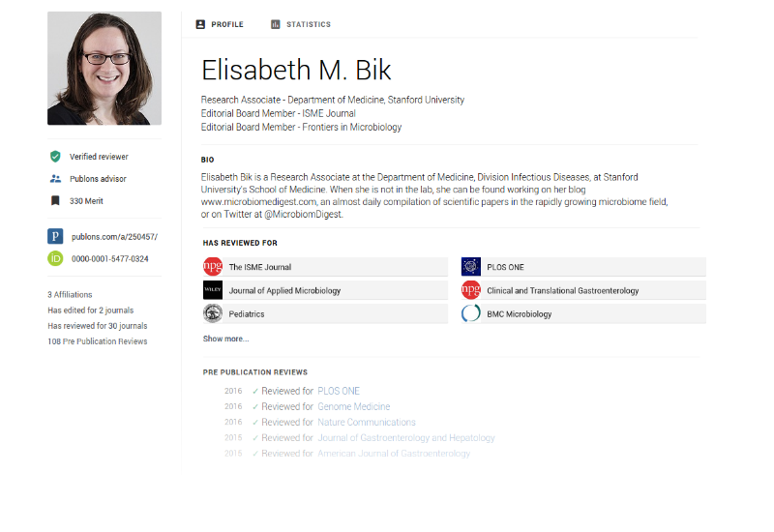Click the Publons 'P' logo icon

pyautogui.click(x=55, y=236)
